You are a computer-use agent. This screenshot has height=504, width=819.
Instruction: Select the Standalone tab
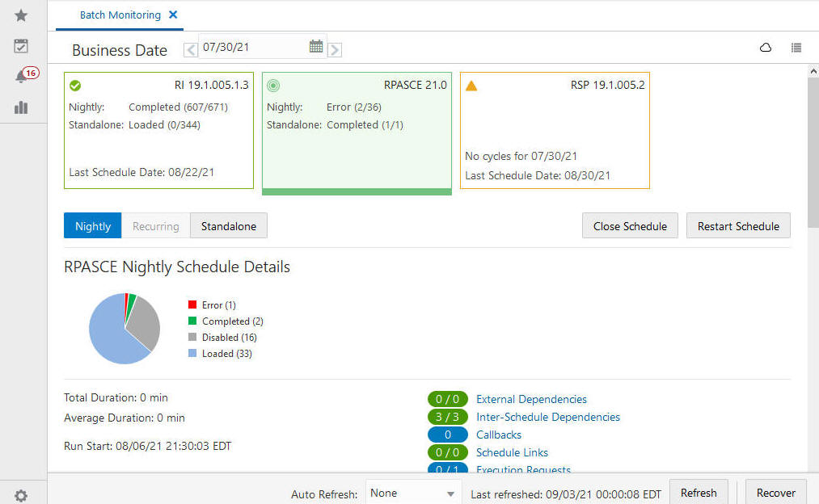(x=229, y=226)
